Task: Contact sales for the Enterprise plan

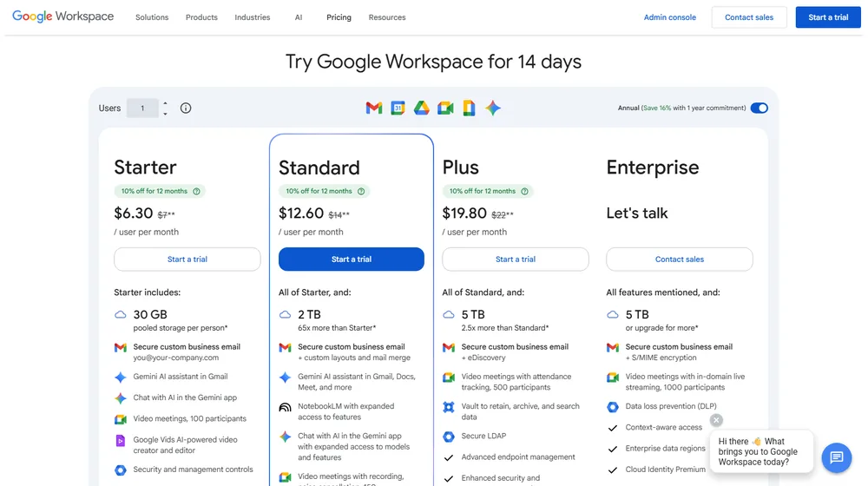Action: [x=680, y=259]
